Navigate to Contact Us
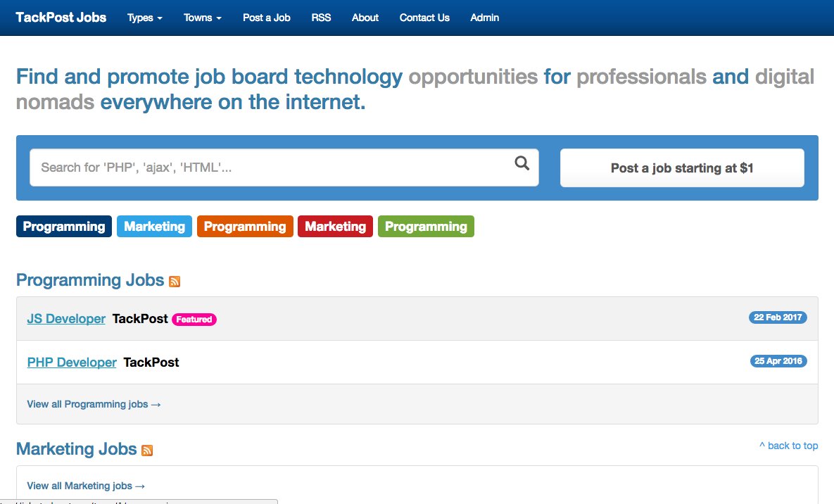The height and width of the screenshot is (504, 834). click(424, 18)
